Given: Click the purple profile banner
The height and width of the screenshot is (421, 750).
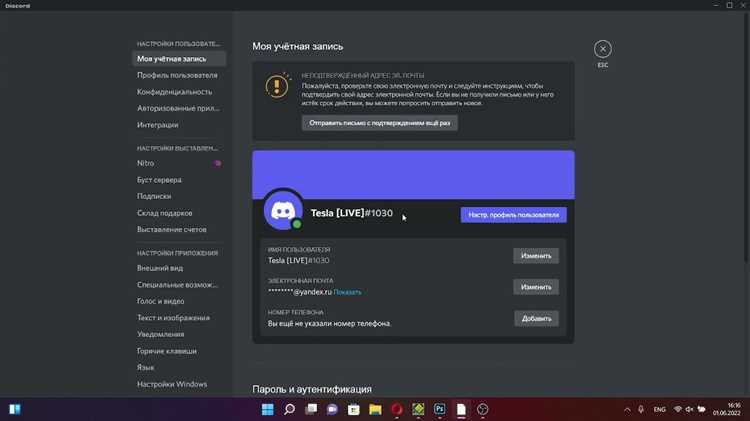Looking at the screenshot, I should coord(413,175).
